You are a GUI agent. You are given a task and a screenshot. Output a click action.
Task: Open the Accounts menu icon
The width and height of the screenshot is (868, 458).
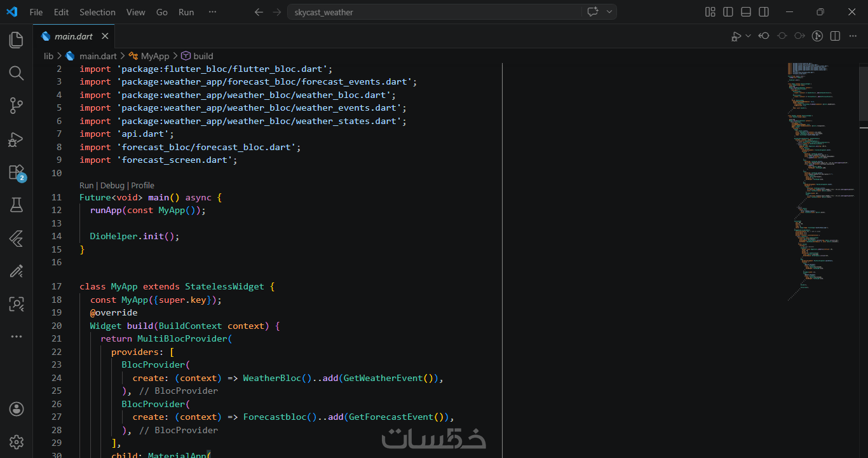click(x=17, y=409)
